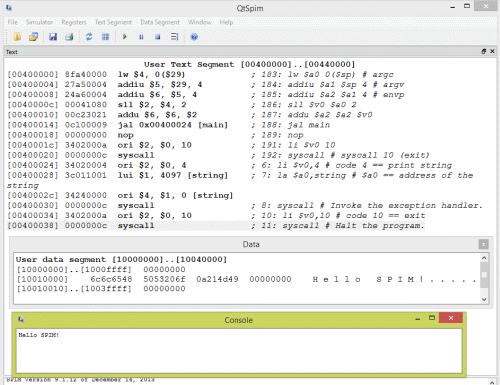Maximize the Console window

[432, 318]
